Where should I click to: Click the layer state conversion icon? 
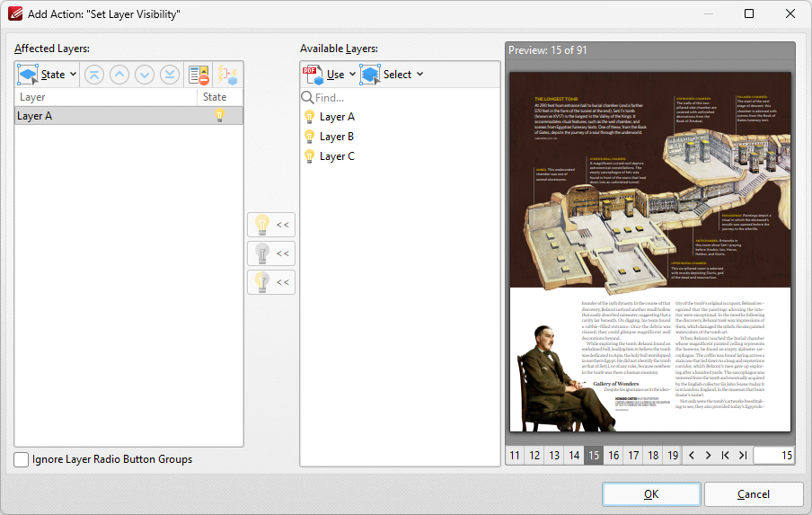tap(227, 75)
